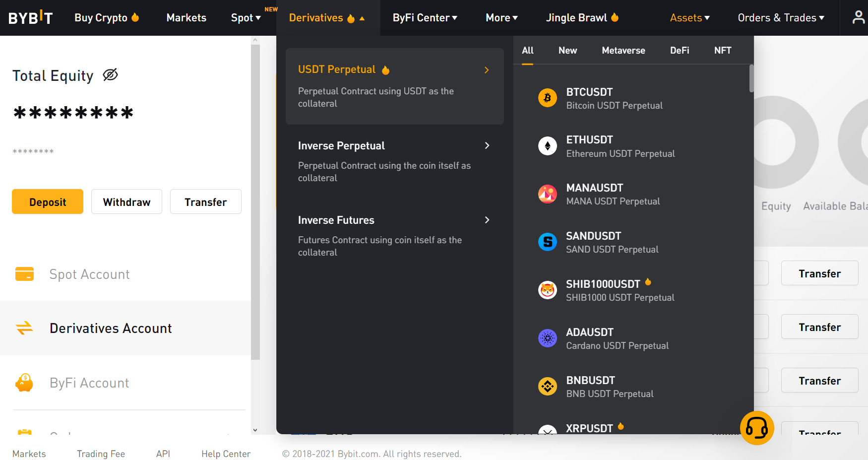Click the MANA coin icon

pos(548,194)
